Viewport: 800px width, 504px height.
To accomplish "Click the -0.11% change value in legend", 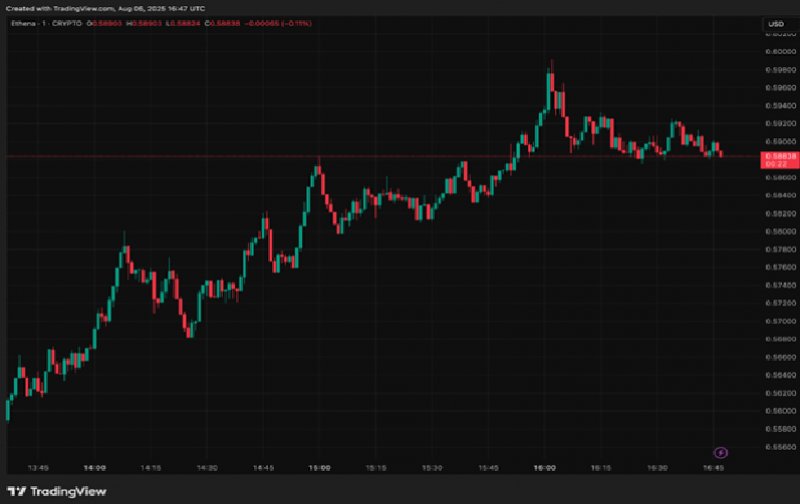I will [296, 23].
